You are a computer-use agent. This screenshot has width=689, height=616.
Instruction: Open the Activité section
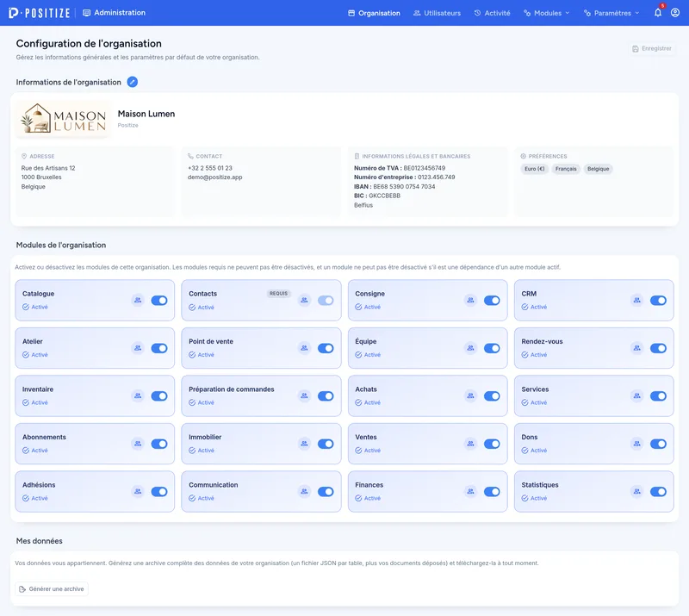pos(492,13)
